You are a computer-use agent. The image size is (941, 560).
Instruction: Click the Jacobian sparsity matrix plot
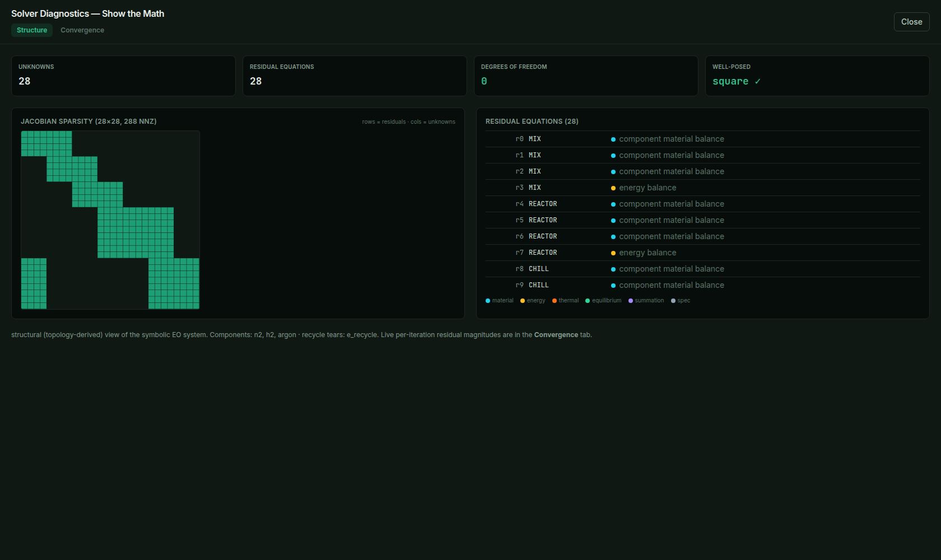[x=110, y=220]
